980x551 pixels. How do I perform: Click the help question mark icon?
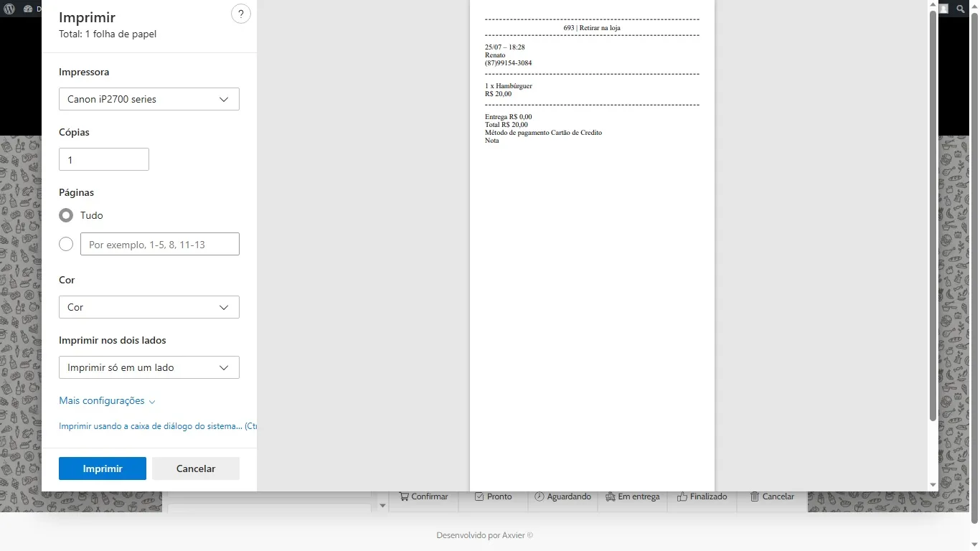pyautogui.click(x=241, y=14)
